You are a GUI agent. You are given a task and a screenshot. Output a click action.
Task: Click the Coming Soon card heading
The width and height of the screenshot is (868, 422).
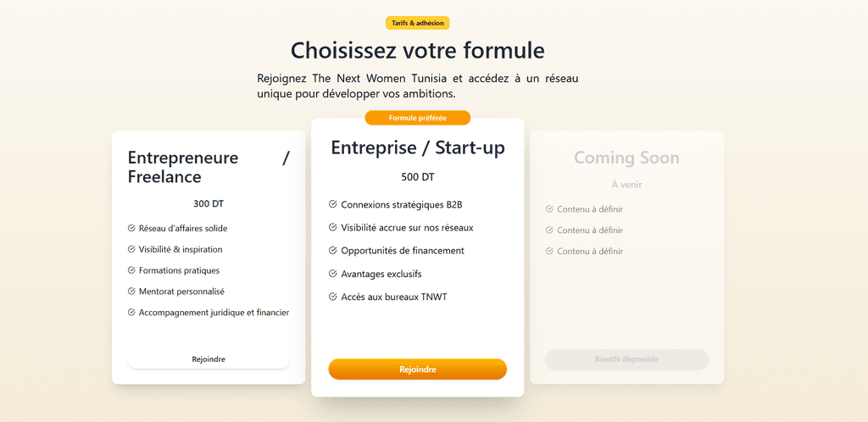point(626,158)
